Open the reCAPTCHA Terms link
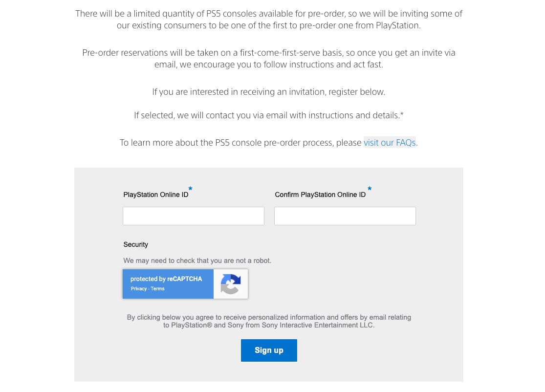This screenshot has width=545, height=392. coord(157,288)
